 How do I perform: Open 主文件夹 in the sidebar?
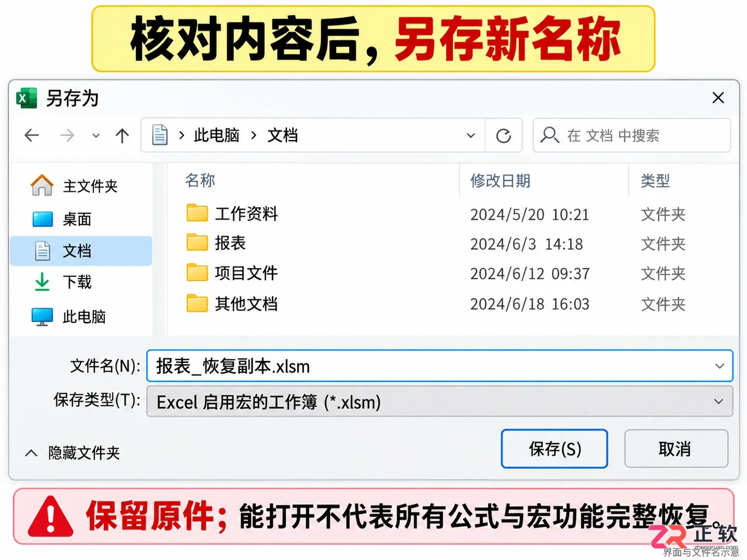80,186
